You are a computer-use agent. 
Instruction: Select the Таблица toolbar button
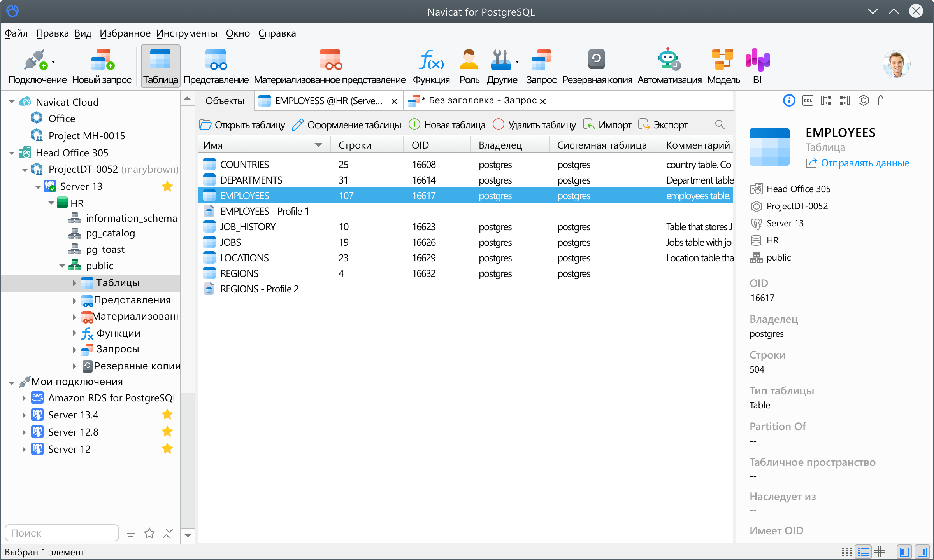[160, 66]
